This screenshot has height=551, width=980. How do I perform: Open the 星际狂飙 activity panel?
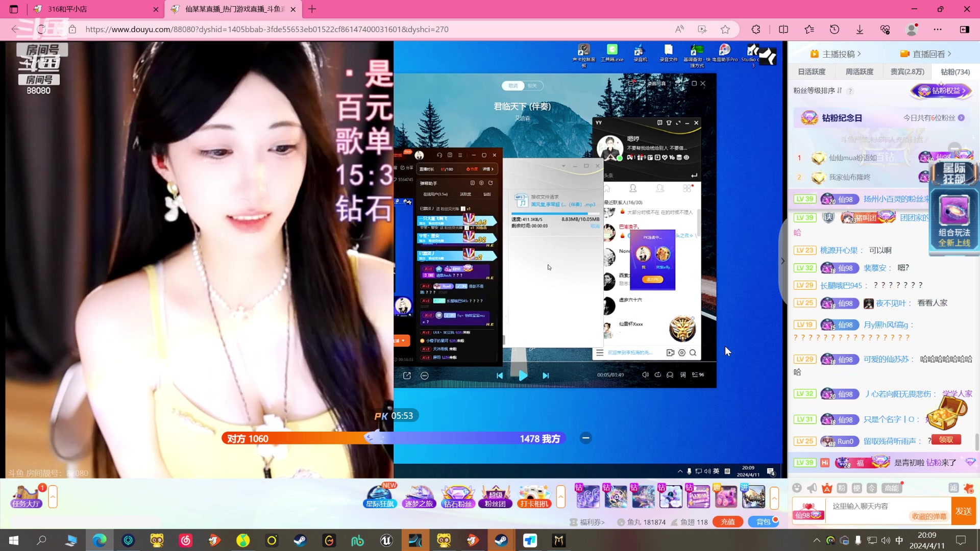tap(380, 496)
